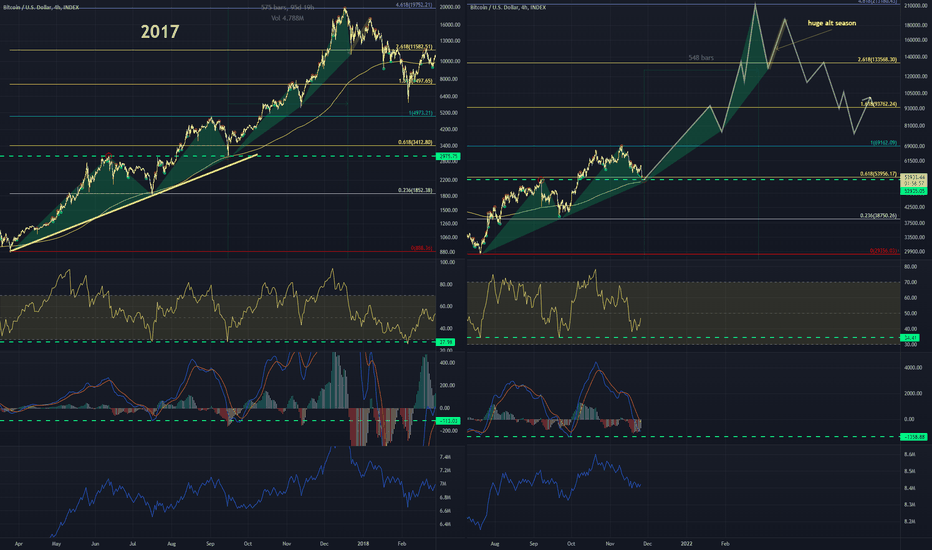Click the '2017' annotation on the left chart

159,32
